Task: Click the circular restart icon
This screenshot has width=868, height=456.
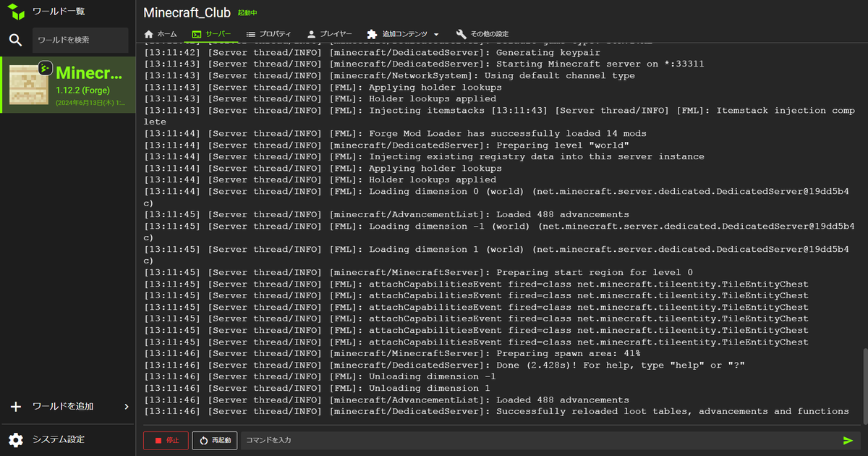Action: (x=204, y=440)
